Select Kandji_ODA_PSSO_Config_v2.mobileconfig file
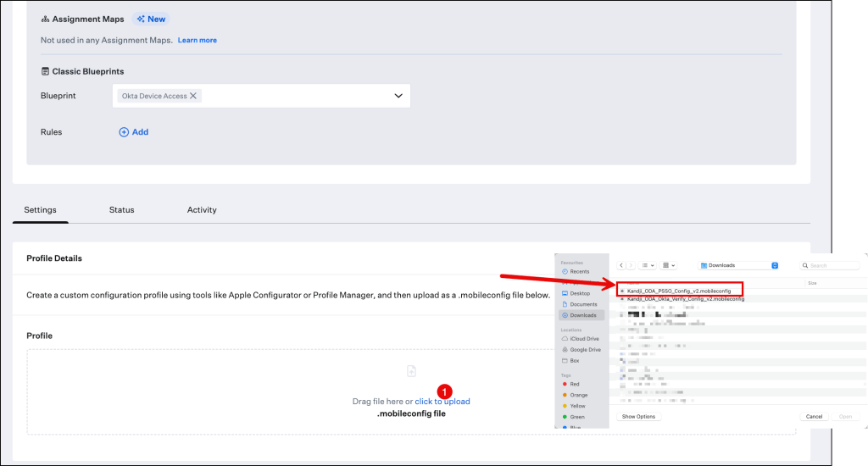This screenshot has height=466, width=868. 678,291
